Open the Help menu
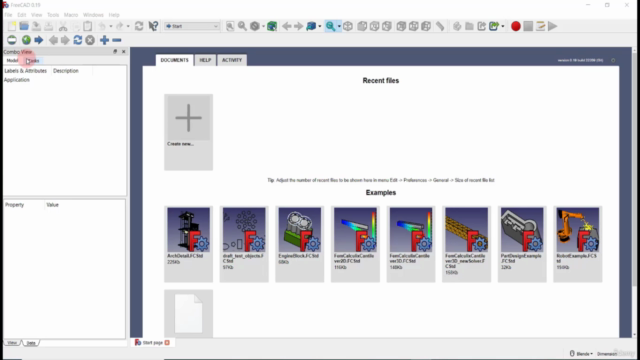Viewport: 640px width, 360px height. point(114,15)
